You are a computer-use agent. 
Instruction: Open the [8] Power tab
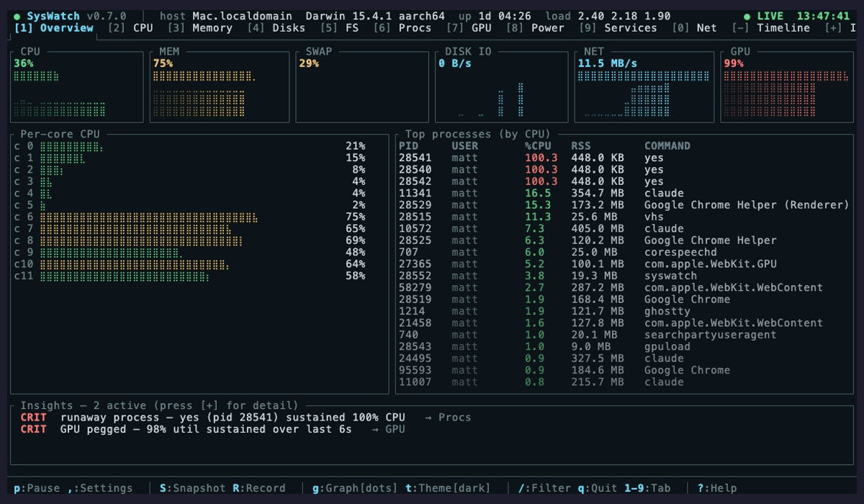click(535, 28)
